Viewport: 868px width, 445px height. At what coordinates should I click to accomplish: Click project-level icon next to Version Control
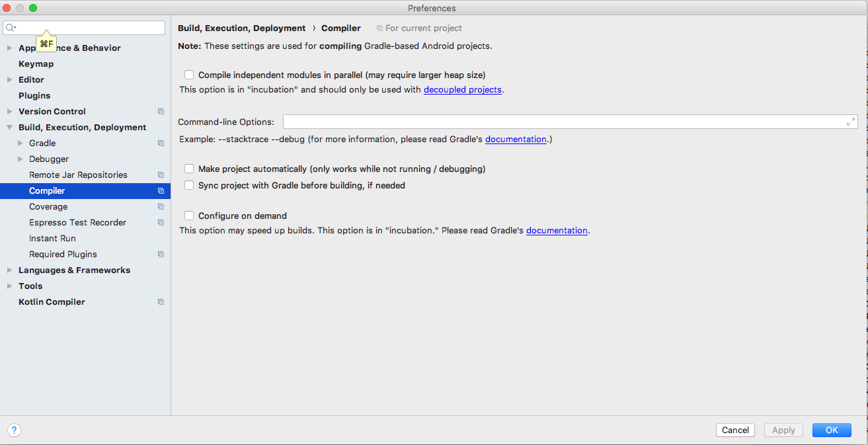(x=161, y=112)
